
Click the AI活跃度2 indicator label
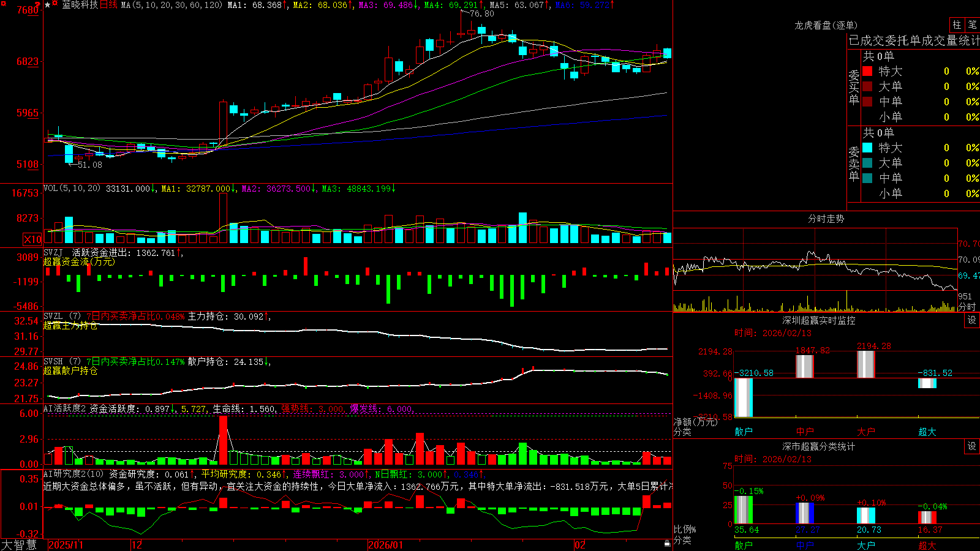point(65,408)
